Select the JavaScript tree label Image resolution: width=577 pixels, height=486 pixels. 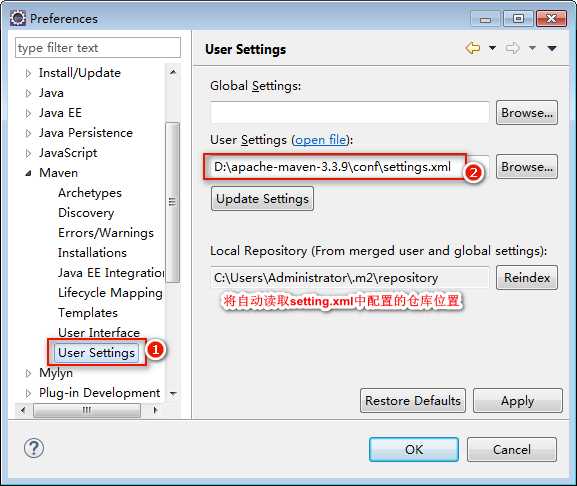(x=68, y=153)
